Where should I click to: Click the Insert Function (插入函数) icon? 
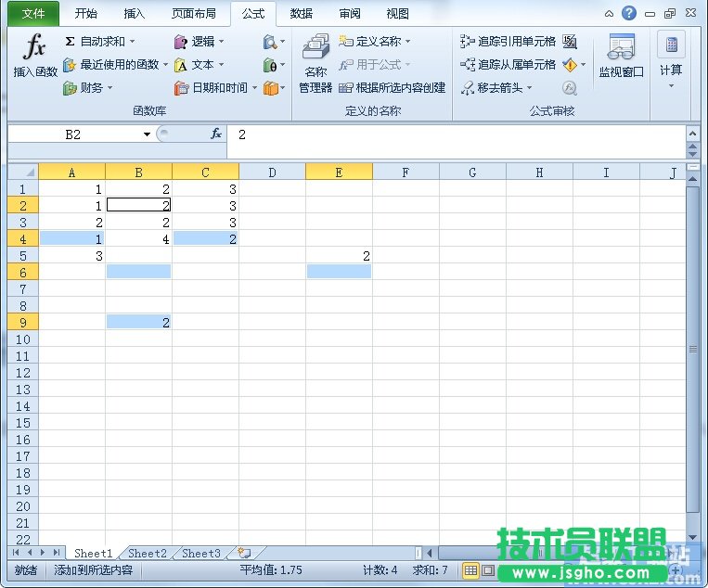(x=34, y=58)
